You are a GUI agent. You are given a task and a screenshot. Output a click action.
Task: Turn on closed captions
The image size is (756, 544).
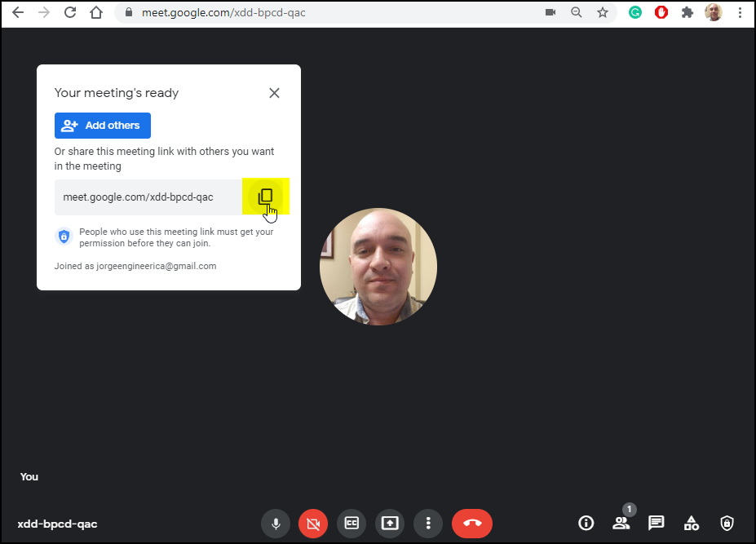351,524
